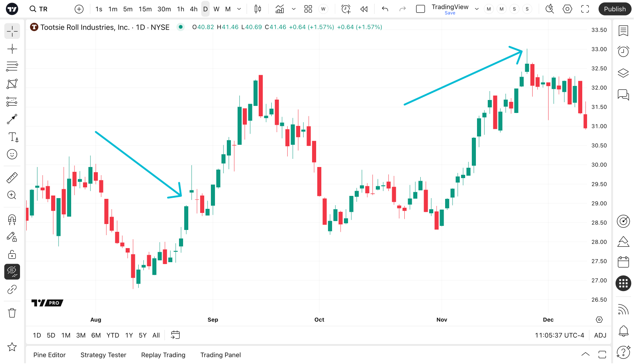Select the Measure ruler tool
The image size is (636, 364).
click(x=12, y=178)
